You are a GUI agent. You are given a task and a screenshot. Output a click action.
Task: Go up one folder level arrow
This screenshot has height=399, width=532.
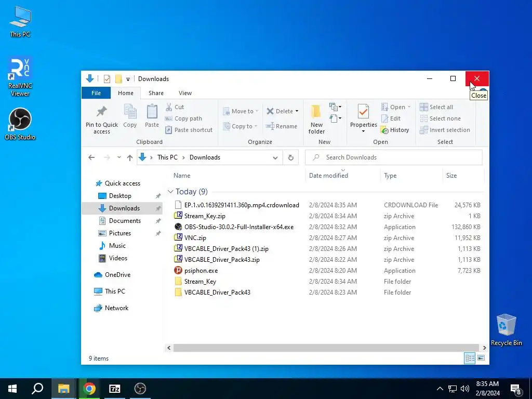(129, 157)
